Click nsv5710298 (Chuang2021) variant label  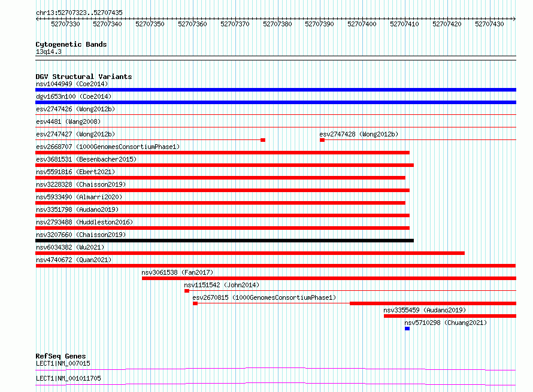[x=446, y=323]
